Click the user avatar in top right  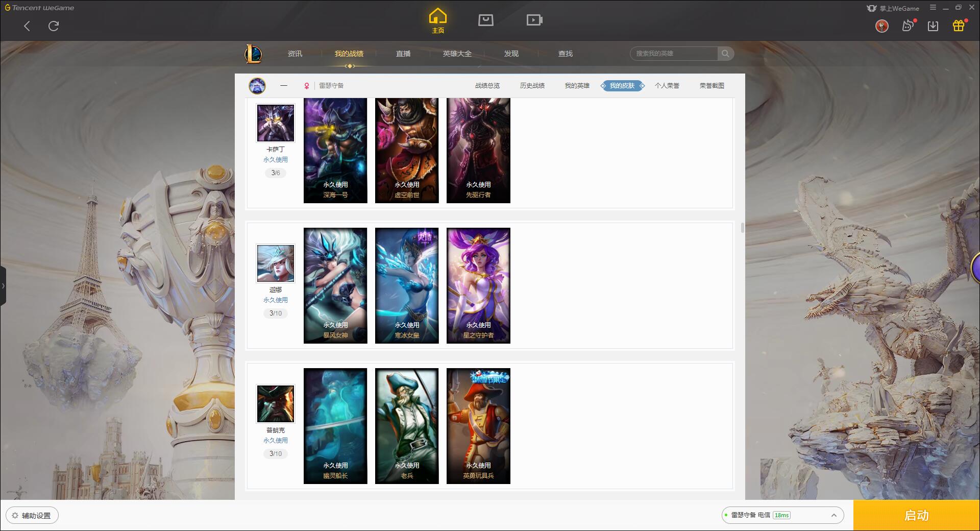tap(881, 26)
